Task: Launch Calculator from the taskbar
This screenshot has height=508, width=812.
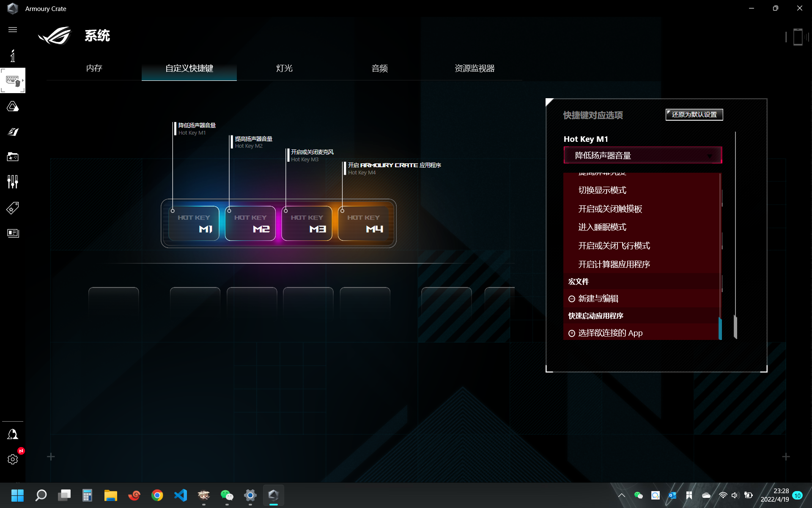Action: click(88, 495)
